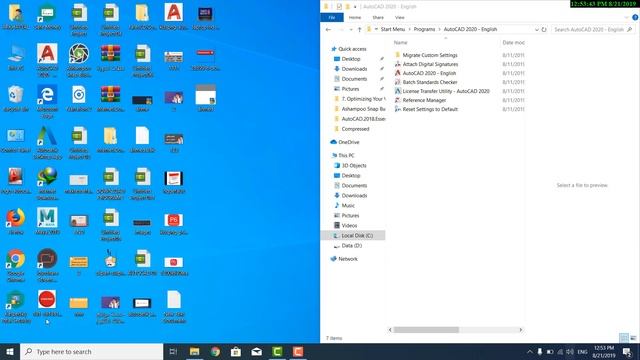Image resolution: width=640 pixels, height=360 pixels.
Task: Select Ashampoo Snap folder in navigation pane
Action: click(359, 109)
